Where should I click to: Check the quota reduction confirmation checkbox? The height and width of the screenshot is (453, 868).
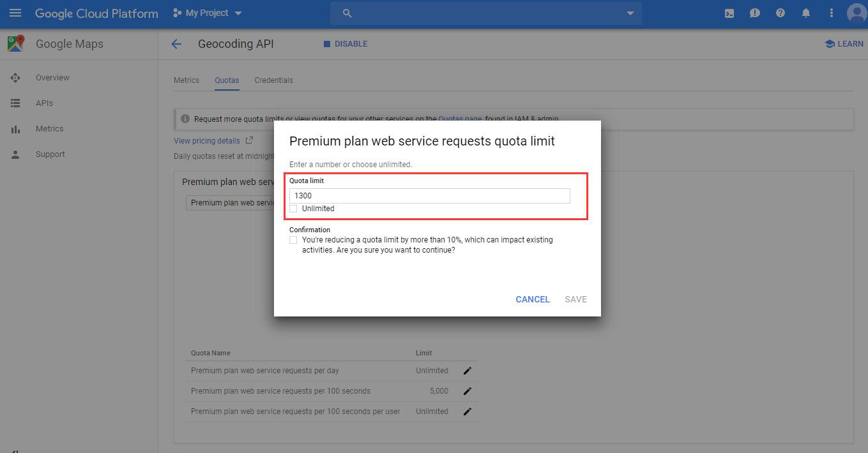pyautogui.click(x=293, y=240)
